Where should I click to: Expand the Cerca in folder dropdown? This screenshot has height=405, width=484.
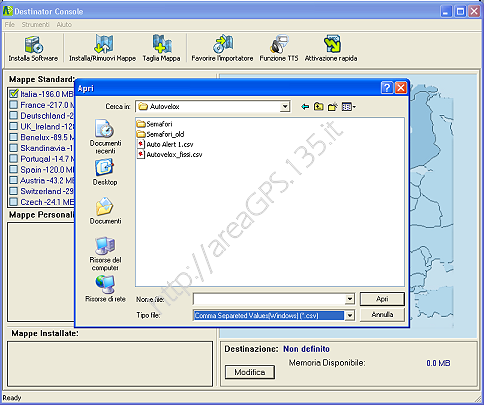(285, 107)
